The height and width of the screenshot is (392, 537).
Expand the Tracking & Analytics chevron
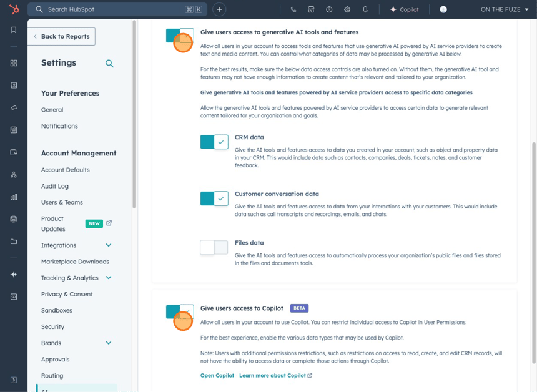pyautogui.click(x=109, y=278)
